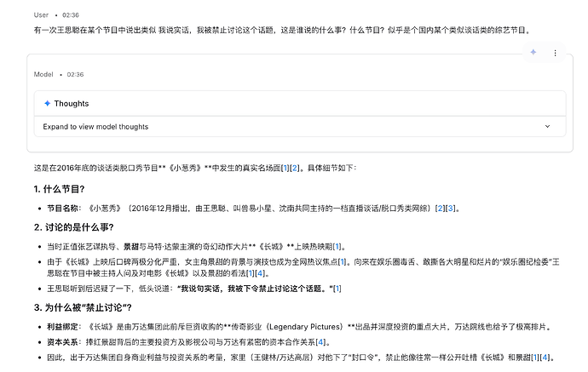
Task: Open citation [1] after 全网热议焦点
Action: pyautogui.click(x=342, y=262)
